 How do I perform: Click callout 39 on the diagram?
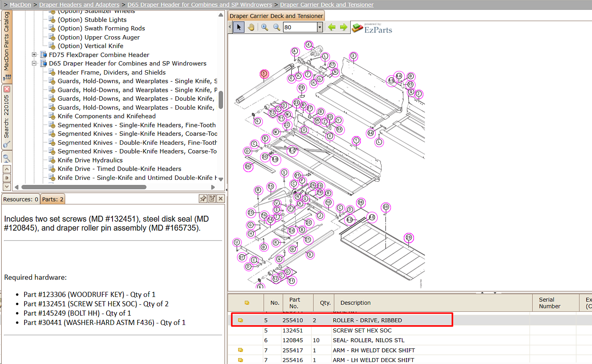386,207
